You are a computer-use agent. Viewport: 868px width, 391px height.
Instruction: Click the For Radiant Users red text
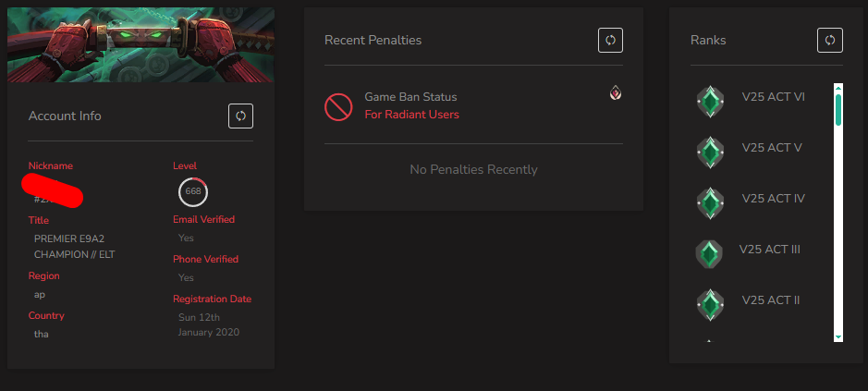[x=412, y=115]
